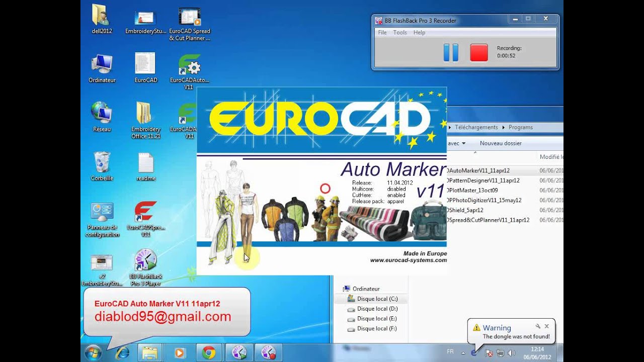Open the 'avec' dropdown in Explorer toolbar

[456, 143]
